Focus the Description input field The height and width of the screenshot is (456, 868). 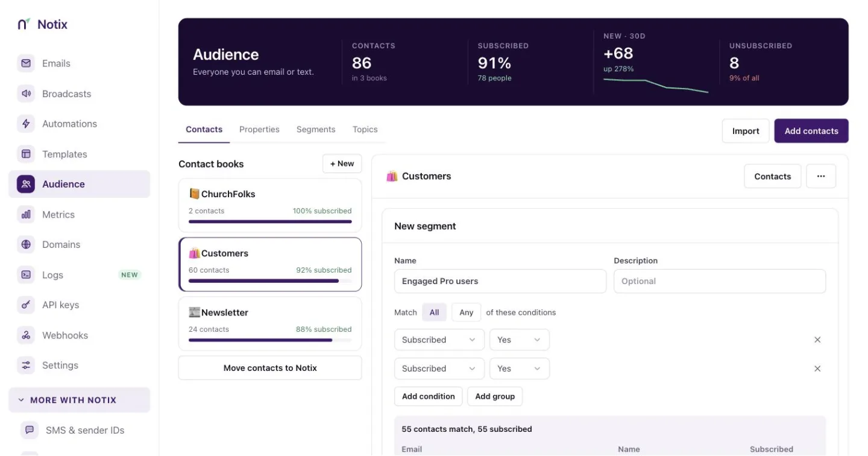720,281
